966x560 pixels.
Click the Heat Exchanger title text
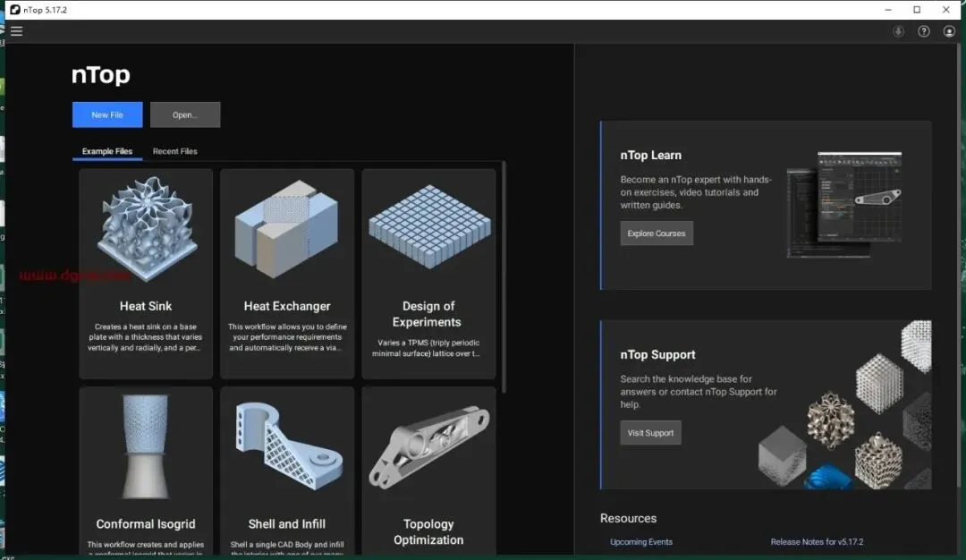tap(287, 306)
